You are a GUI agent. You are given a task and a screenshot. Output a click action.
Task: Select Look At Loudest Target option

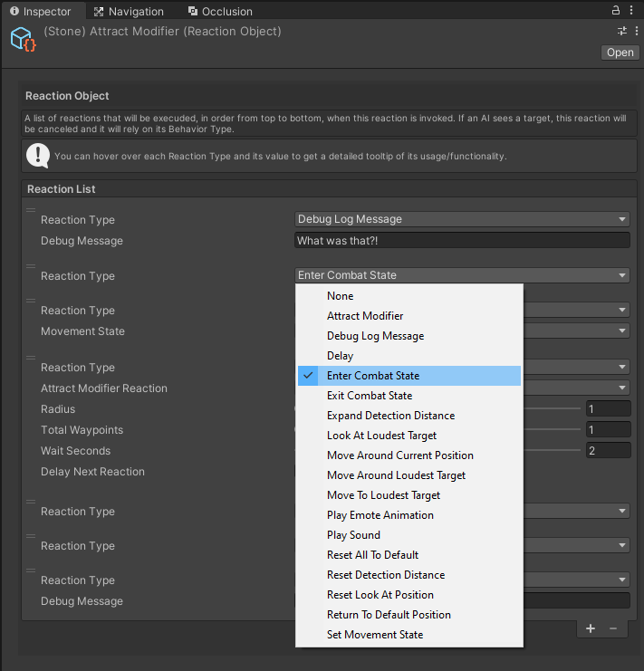click(x=381, y=436)
